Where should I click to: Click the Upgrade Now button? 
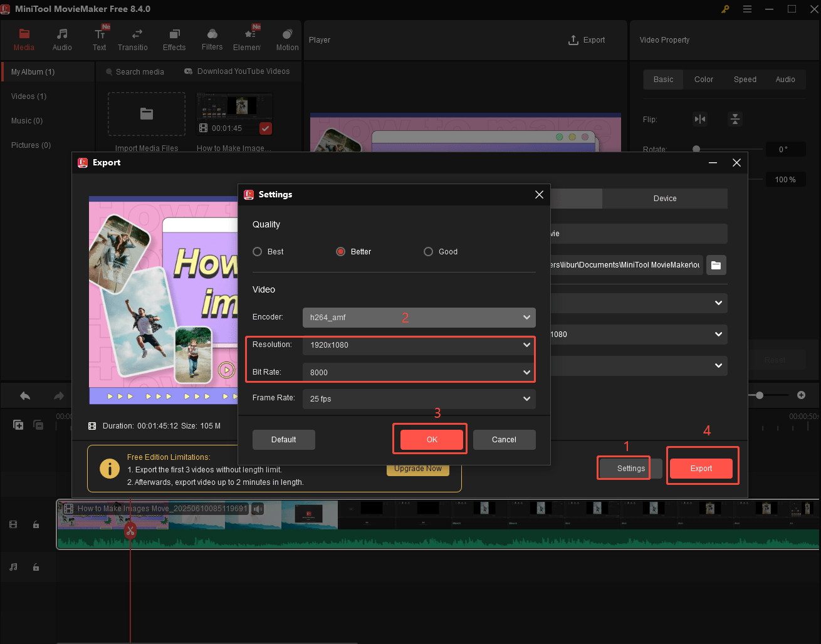[x=417, y=469]
